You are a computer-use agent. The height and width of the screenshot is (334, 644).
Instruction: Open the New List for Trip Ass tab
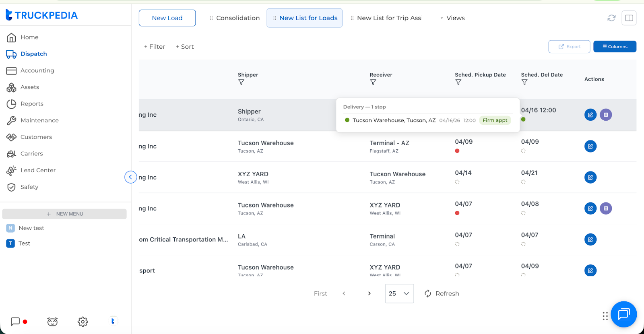(x=386, y=18)
